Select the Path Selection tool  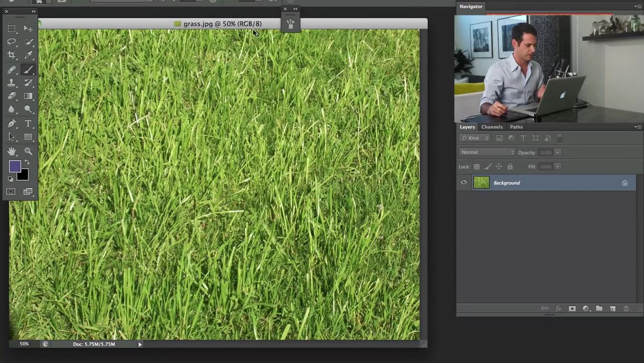pyautogui.click(x=12, y=137)
